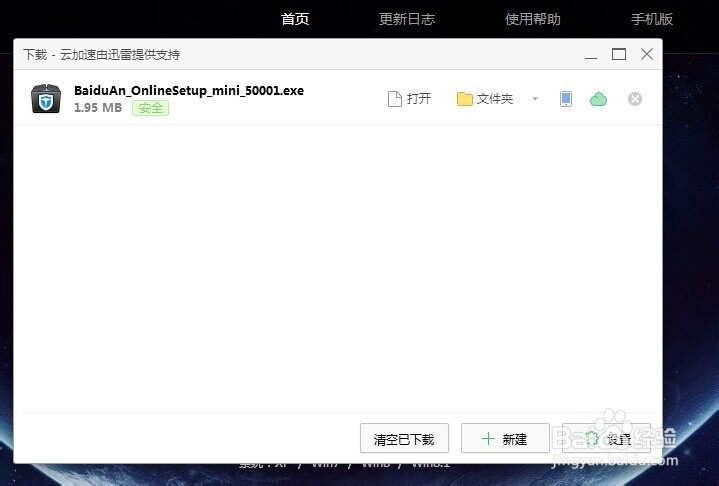719x486 pixels.
Task: Close the download manager window
Action: (647, 54)
